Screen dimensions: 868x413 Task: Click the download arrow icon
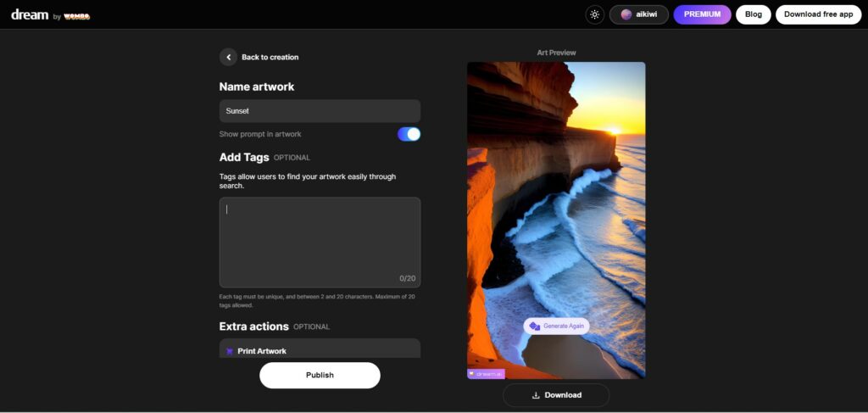point(536,395)
